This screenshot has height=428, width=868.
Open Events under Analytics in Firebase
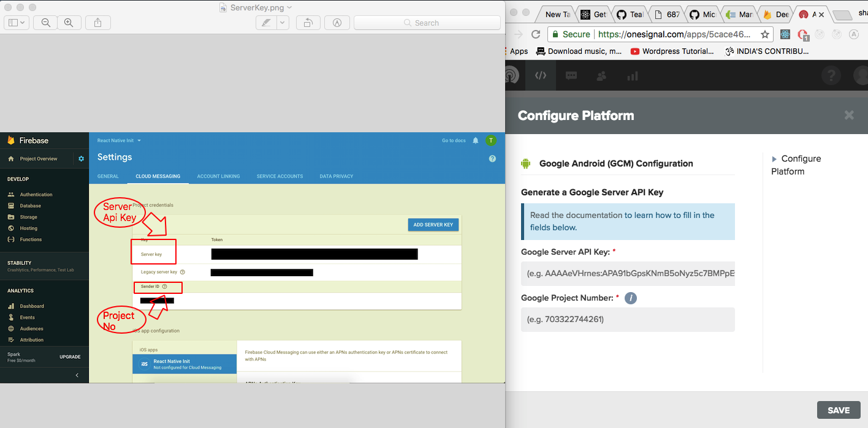[x=28, y=317]
